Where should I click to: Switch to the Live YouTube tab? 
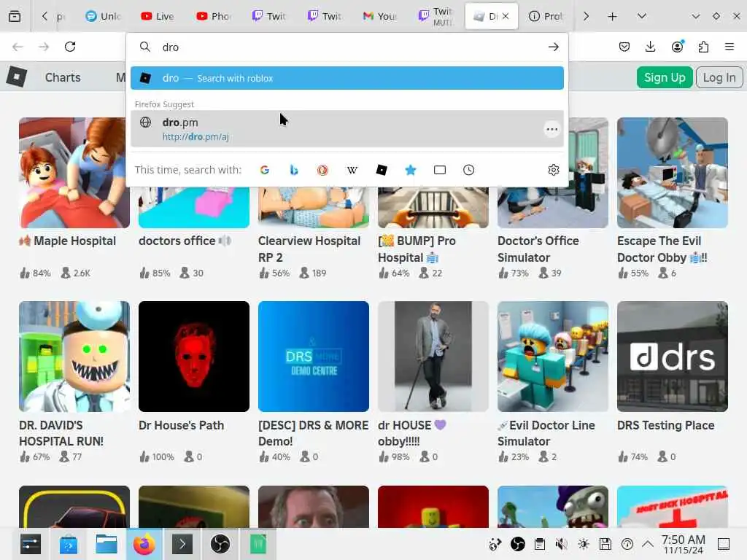[158, 16]
